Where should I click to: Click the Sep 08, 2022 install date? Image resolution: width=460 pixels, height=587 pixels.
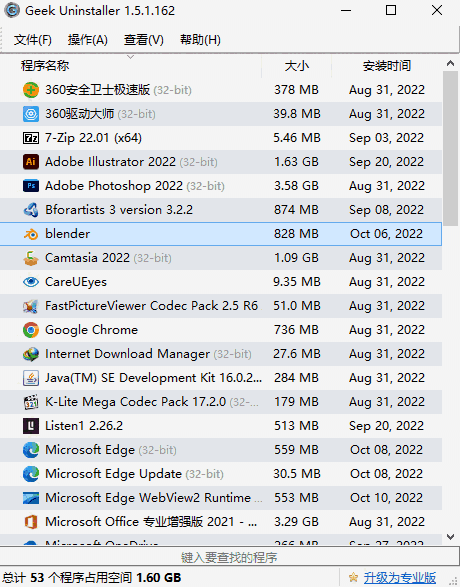(x=387, y=210)
